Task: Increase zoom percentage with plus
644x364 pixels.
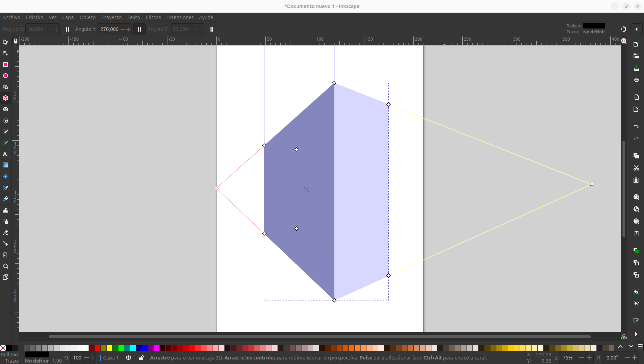Action: tap(589, 358)
